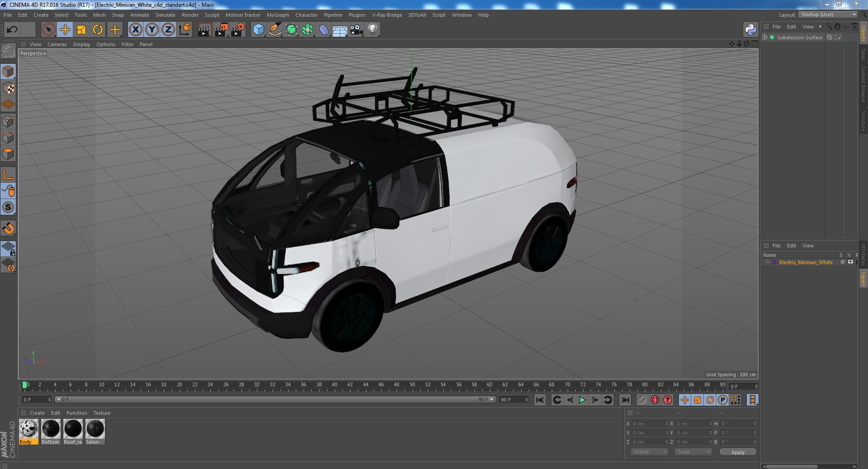Add a Bend deformer object
Screen dimensions: 868x469
324,30
